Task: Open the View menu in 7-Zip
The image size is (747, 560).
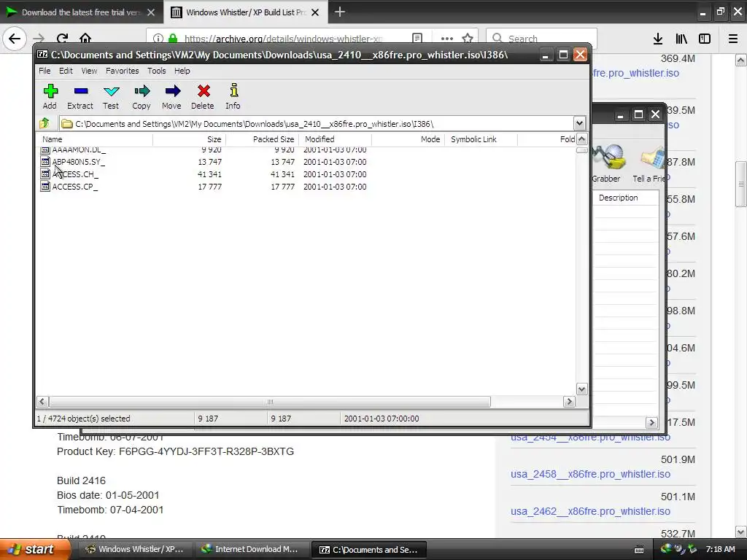Action: [x=89, y=71]
